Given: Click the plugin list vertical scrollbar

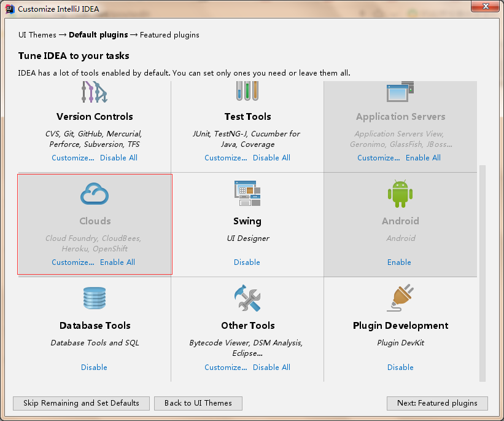Looking at the screenshot, I should click(x=482, y=273).
